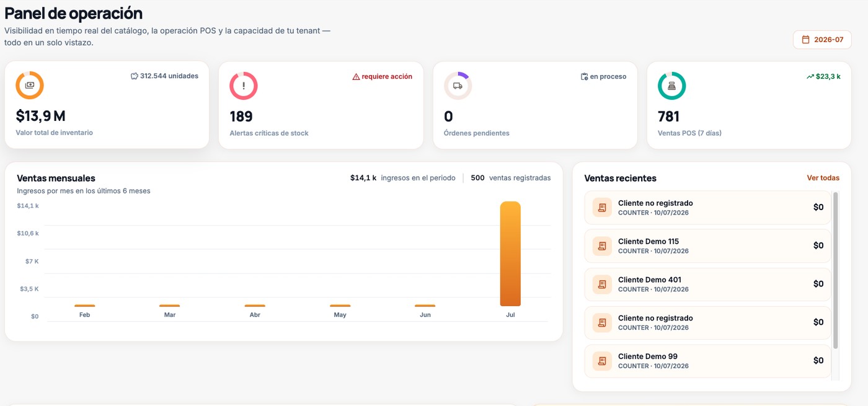Click the inventory value donut icon

click(30, 86)
